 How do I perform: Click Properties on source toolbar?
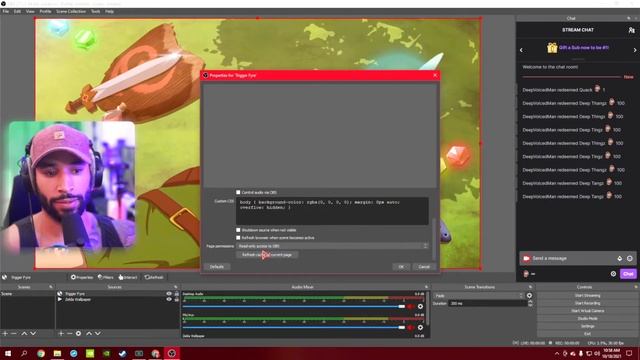tap(82, 277)
